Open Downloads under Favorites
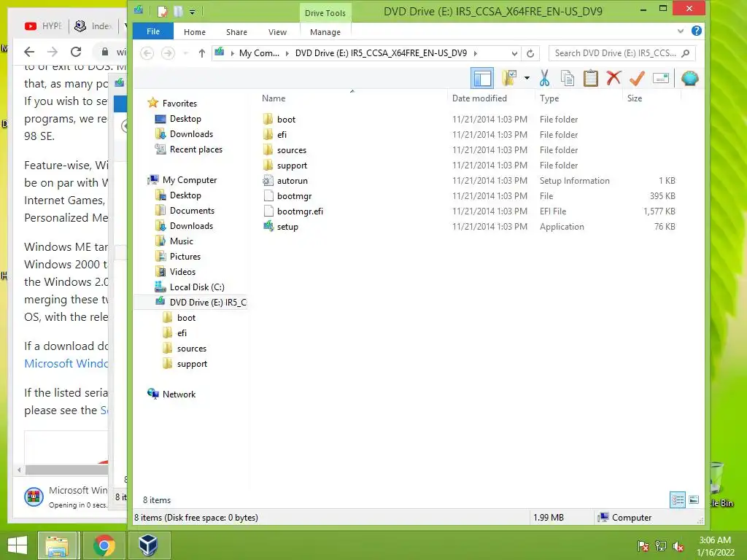This screenshot has width=747, height=560. pos(191,134)
